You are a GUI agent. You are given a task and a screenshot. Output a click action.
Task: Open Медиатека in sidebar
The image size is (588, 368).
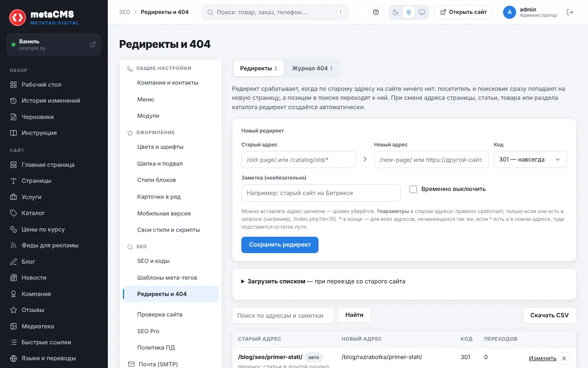54,326
